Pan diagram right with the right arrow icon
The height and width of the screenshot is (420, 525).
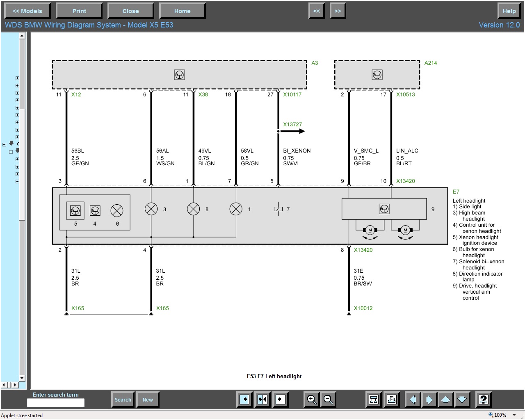(x=429, y=399)
